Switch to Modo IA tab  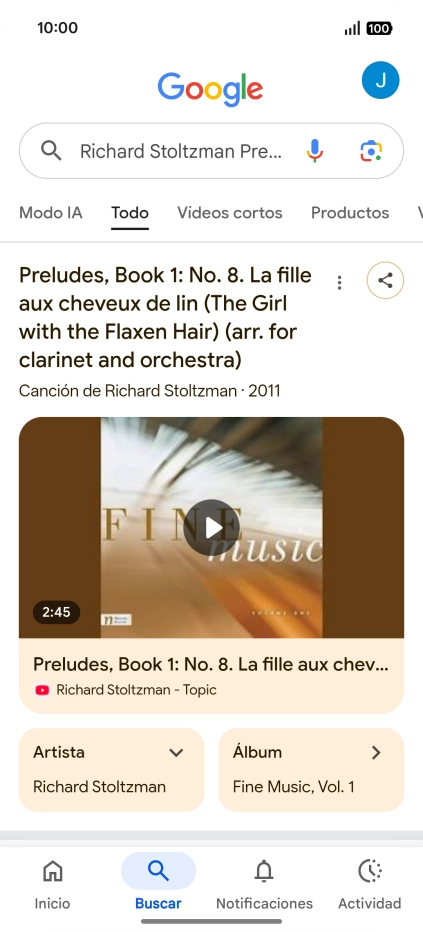[50, 213]
